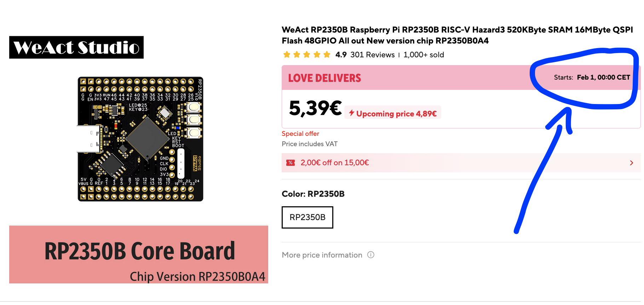This screenshot has height=305, width=644.
Task: Click the WeAct Studio logo
Action: pos(76,47)
